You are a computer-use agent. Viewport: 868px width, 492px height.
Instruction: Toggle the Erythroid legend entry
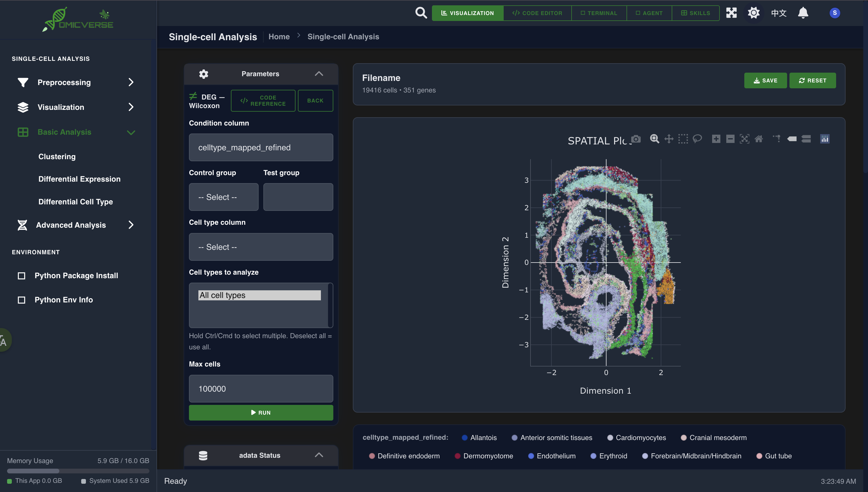[613, 456]
